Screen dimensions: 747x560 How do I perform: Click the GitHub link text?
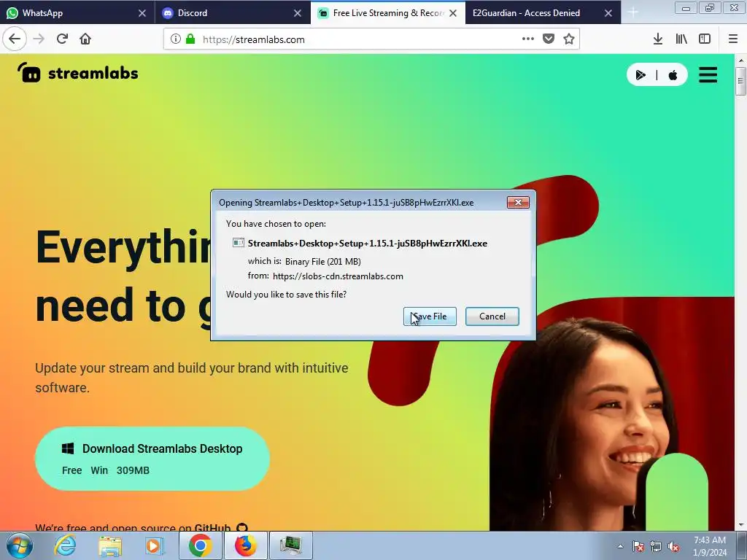212,527
